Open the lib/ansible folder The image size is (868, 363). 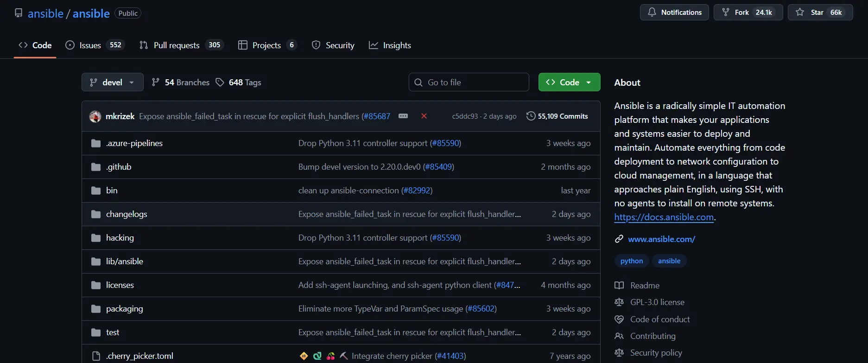coord(125,261)
